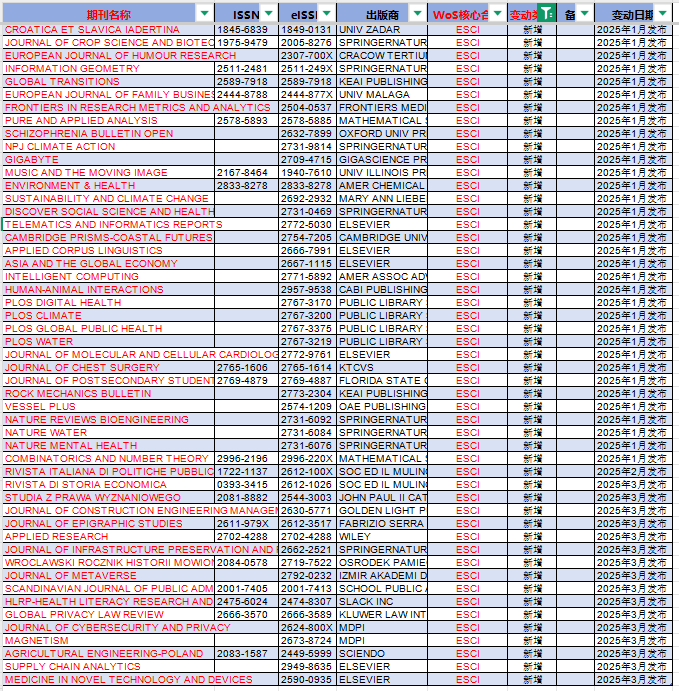679x691 pixels.
Task: Select cell PLOS DIGITAL HEALTH
Action: [x=108, y=303]
